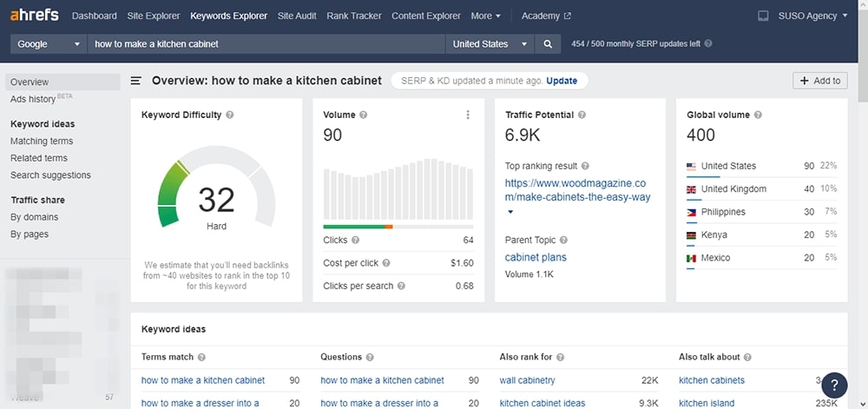This screenshot has height=409, width=868.
Task: Open the Google search engine dropdown
Action: tap(49, 44)
